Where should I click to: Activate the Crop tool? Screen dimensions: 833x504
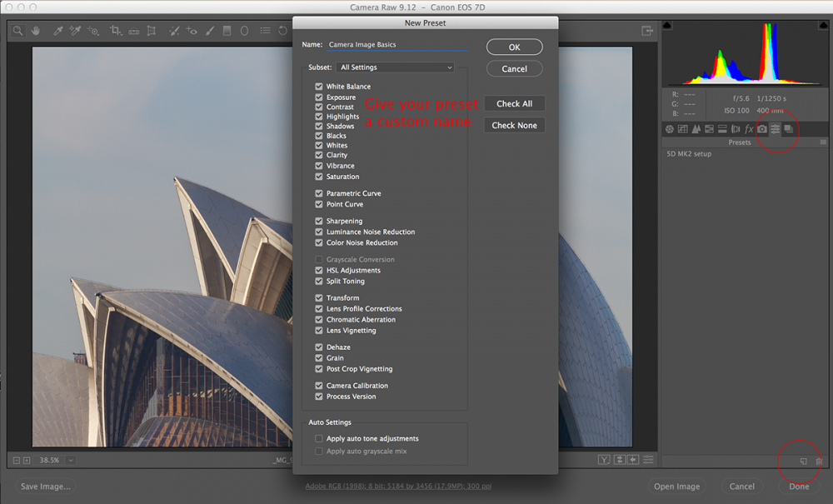click(x=116, y=31)
